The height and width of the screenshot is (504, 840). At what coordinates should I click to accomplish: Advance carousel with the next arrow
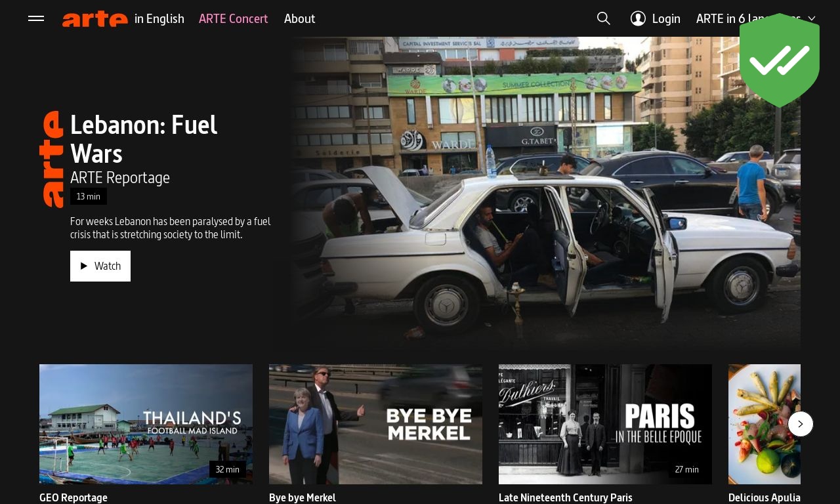[801, 424]
